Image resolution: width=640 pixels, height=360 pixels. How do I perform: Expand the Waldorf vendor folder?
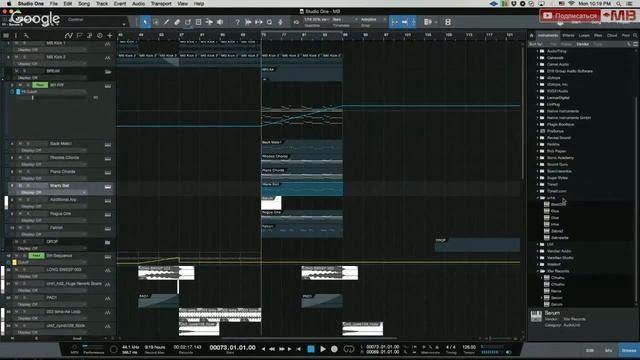[538, 264]
